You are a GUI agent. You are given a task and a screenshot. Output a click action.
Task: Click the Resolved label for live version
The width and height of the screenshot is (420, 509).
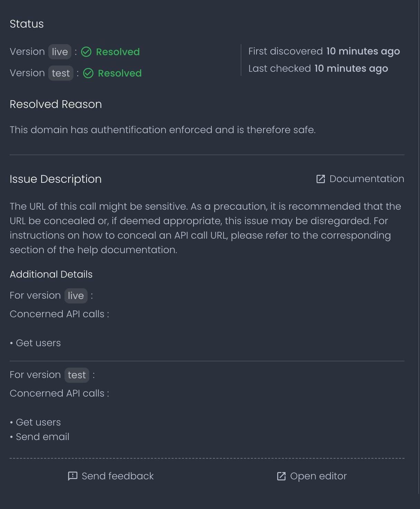[x=118, y=52]
